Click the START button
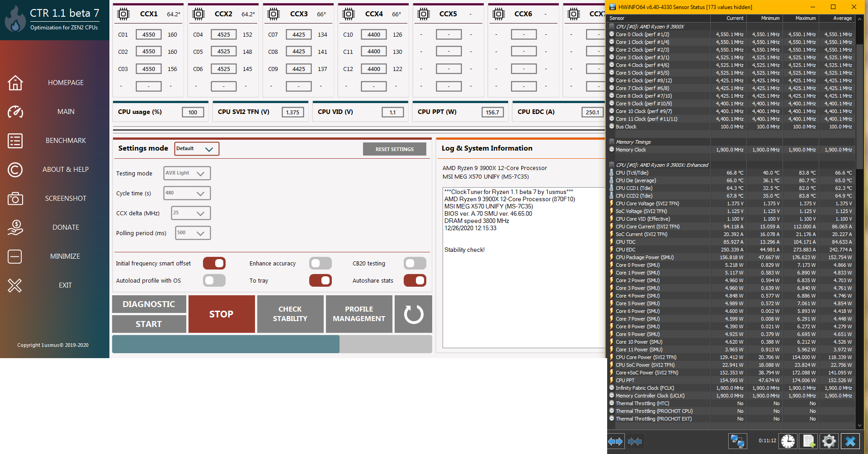This screenshot has width=868, height=454. (149, 324)
